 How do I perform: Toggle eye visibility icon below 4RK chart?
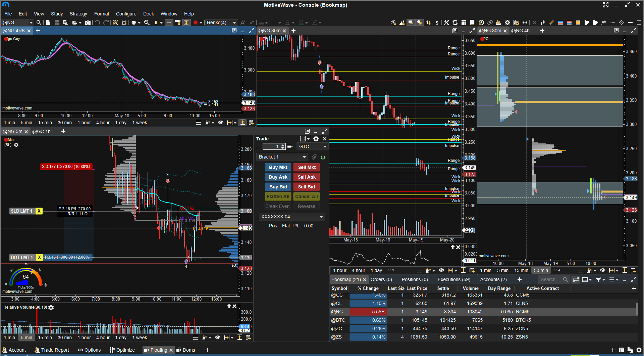[x=221, y=123]
